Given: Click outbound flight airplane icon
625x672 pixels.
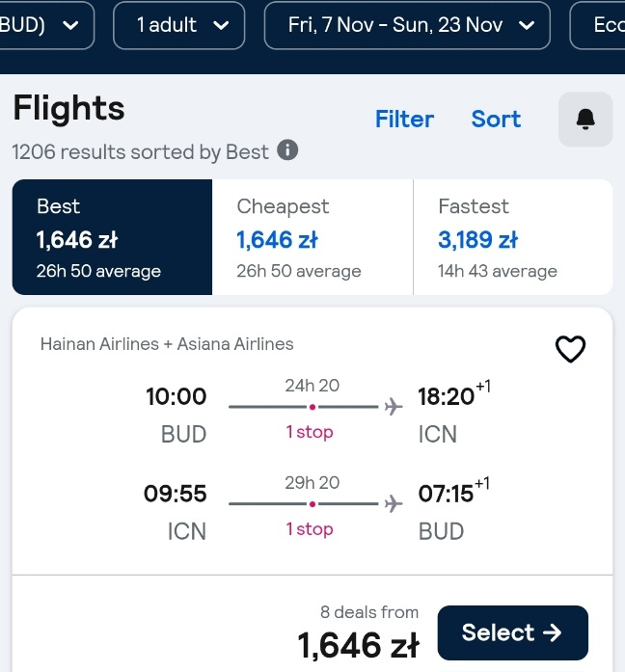Looking at the screenshot, I should click(394, 406).
